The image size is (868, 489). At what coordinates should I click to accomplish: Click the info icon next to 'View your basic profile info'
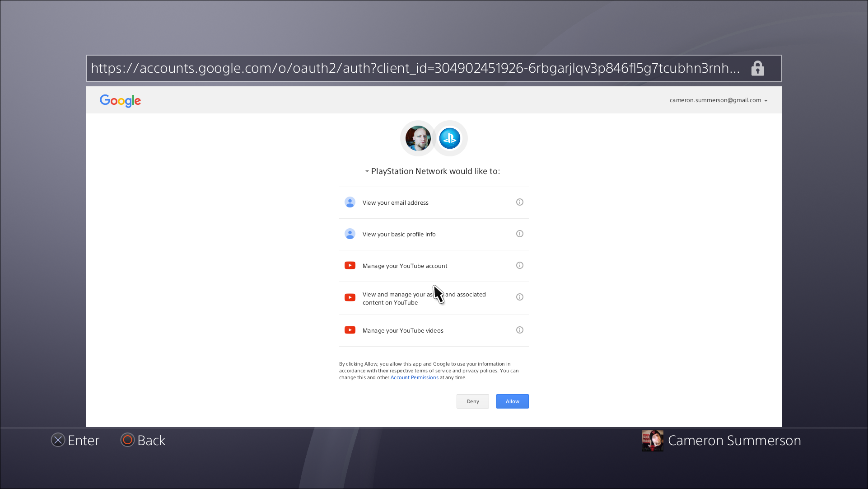519,234
